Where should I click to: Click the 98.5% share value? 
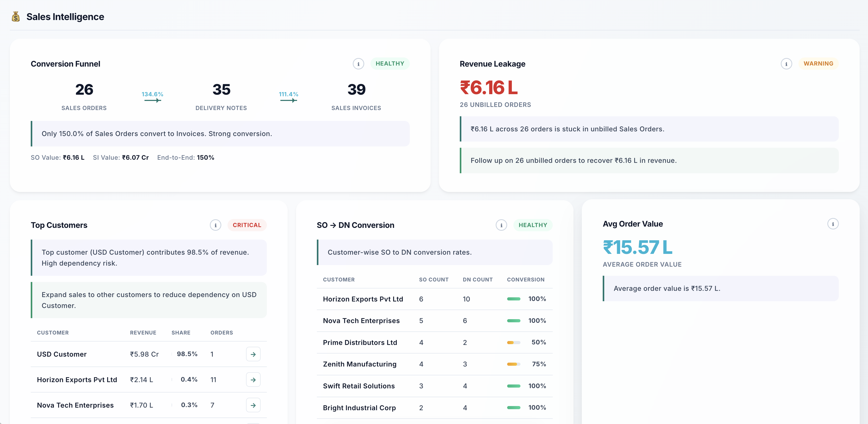pos(187,354)
